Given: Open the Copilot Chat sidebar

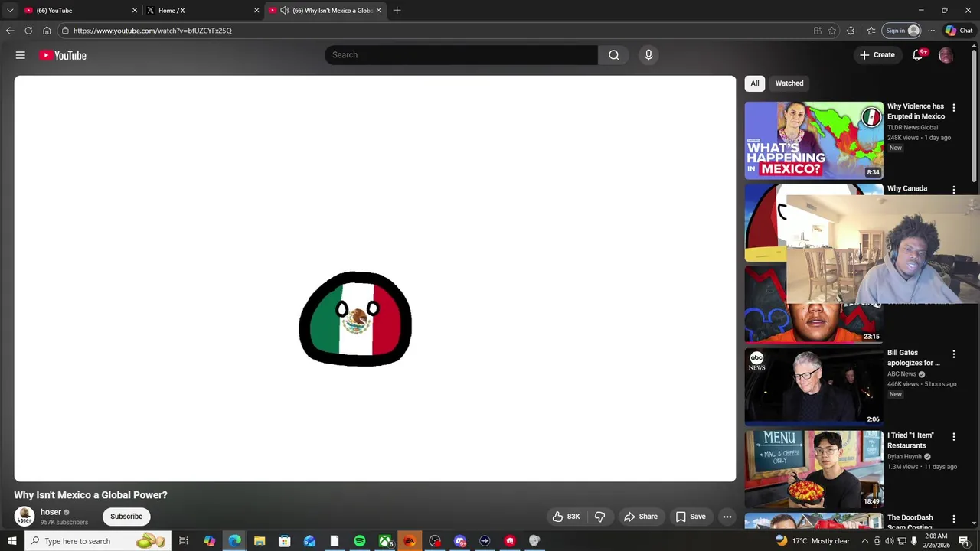Looking at the screenshot, I should (959, 31).
